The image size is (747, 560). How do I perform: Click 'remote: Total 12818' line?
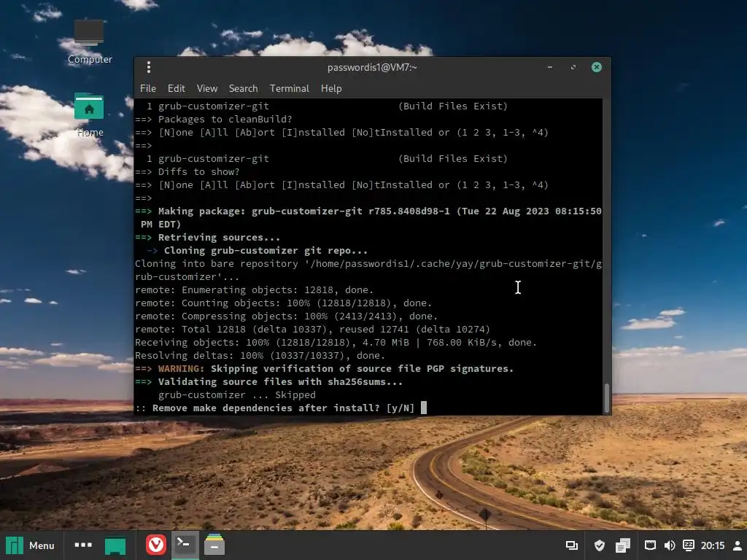click(312, 329)
